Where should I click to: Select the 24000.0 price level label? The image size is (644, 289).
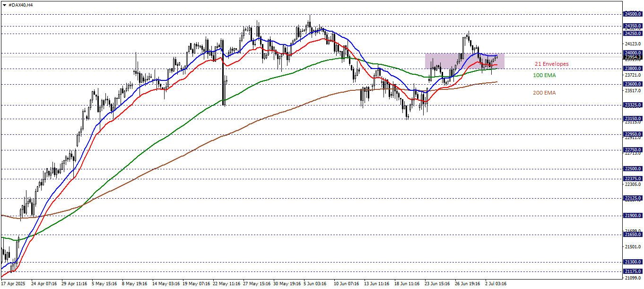point(633,53)
